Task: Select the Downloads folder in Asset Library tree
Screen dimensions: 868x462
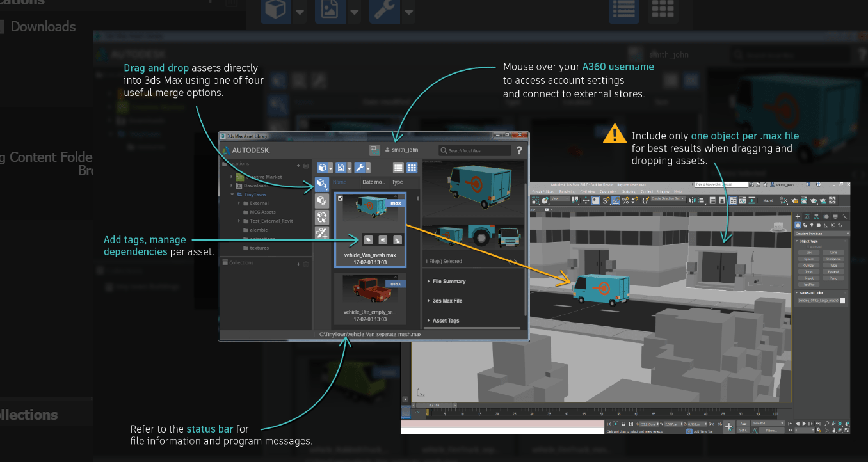Action: tap(256, 186)
